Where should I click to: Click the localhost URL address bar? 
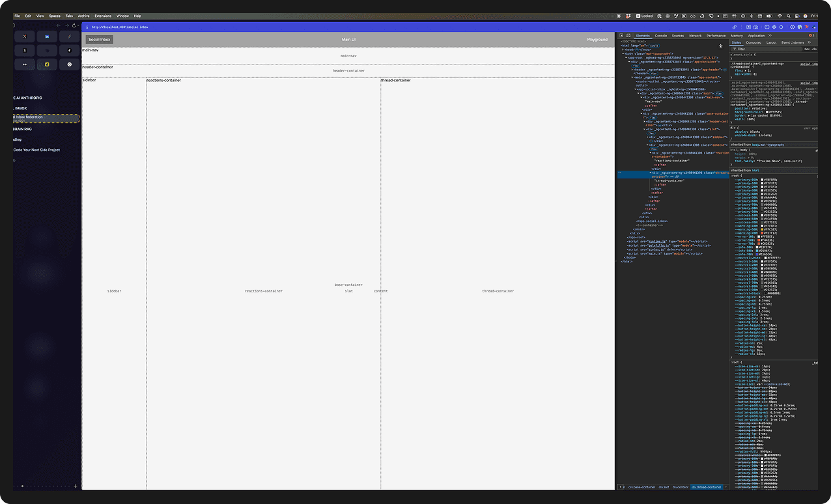pos(120,27)
